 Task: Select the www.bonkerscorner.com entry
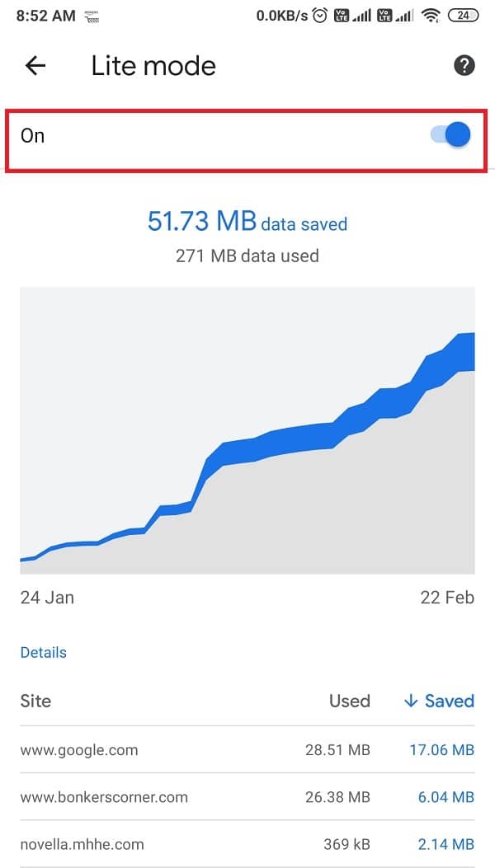[104, 797]
